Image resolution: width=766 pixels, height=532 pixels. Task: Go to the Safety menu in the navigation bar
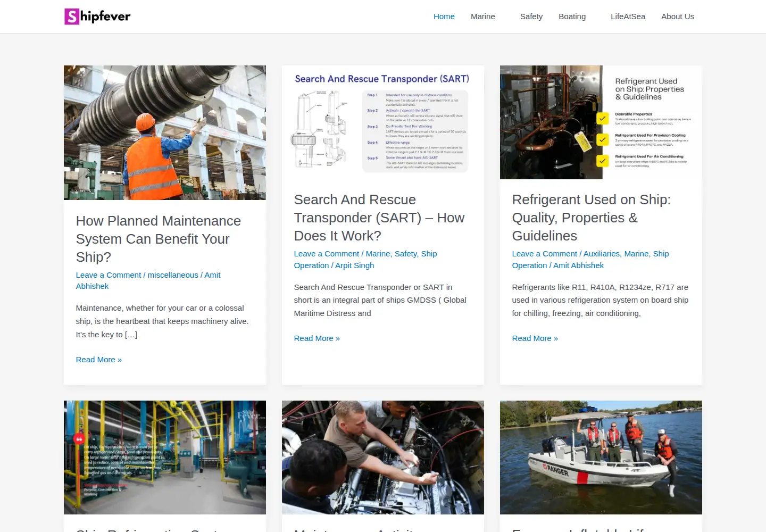[531, 16]
